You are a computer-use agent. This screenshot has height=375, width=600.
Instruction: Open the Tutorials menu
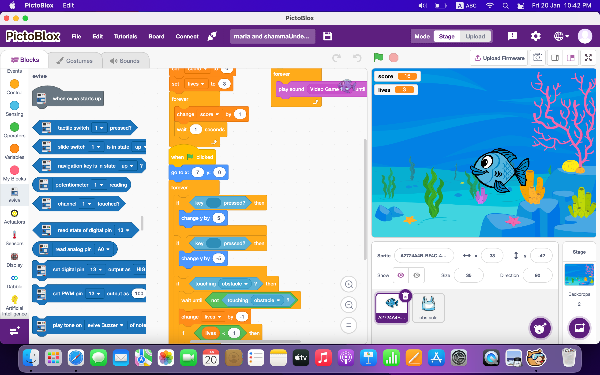pyautogui.click(x=125, y=36)
